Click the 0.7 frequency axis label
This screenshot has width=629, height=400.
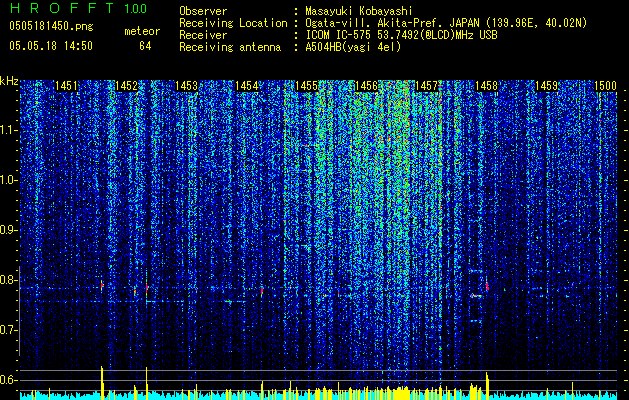[x=9, y=330]
